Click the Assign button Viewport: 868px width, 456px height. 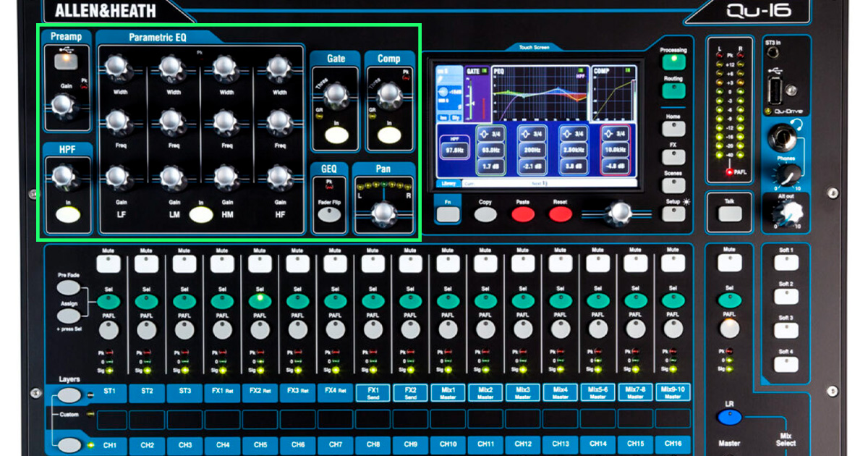pyautogui.click(x=67, y=316)
